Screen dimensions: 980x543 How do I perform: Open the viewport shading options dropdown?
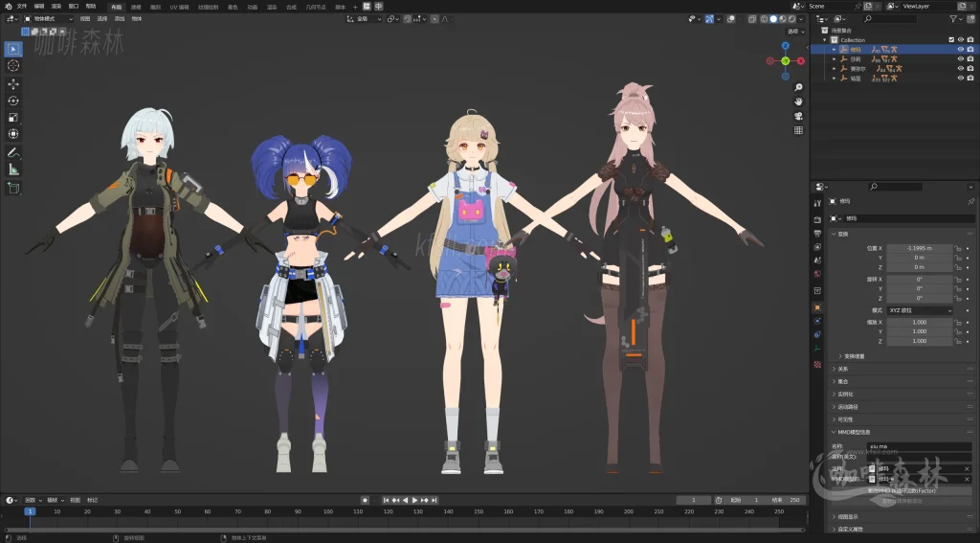click(x=801, y=19)
